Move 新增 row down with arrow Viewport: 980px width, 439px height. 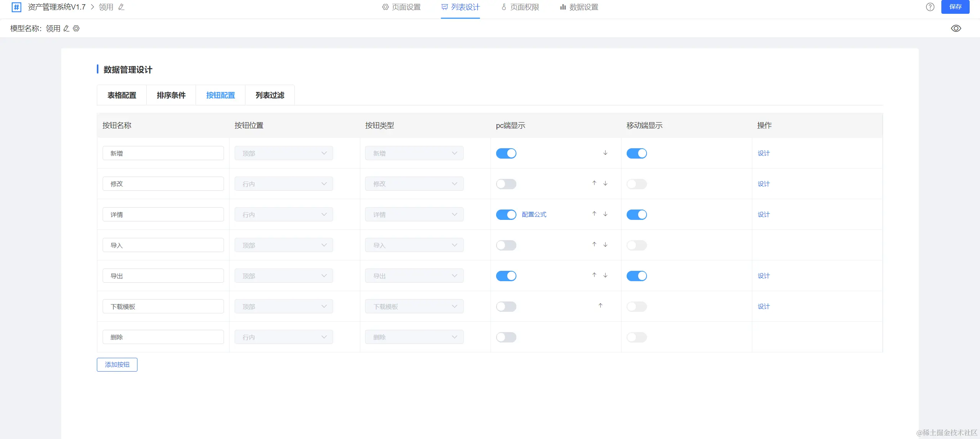pos(605,153)
